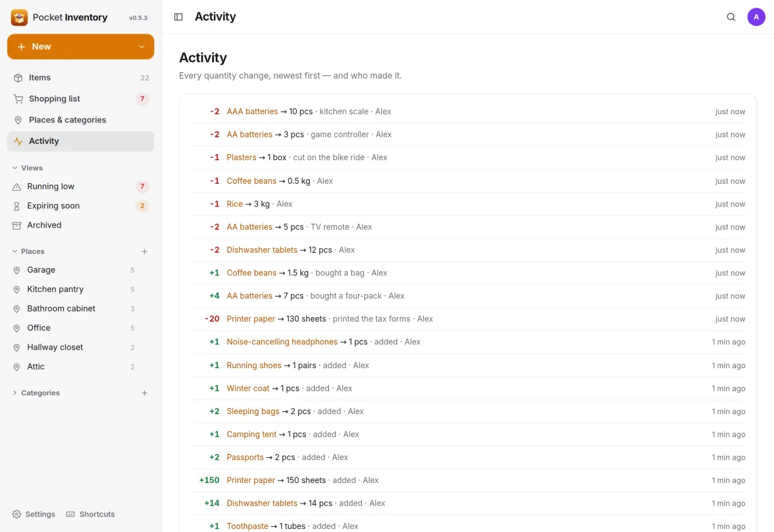Open the user avatar A
This screenshot has height=532, width=774.
tap(756, 17)
